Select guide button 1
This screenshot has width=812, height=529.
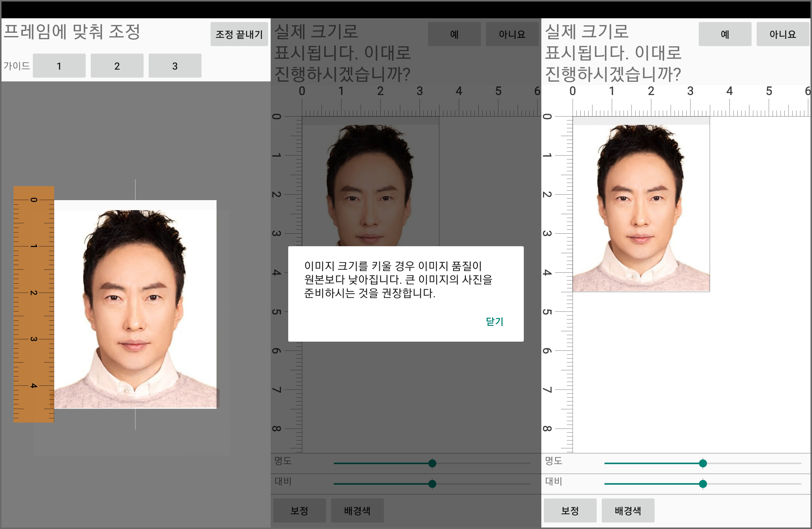(59, 65)
